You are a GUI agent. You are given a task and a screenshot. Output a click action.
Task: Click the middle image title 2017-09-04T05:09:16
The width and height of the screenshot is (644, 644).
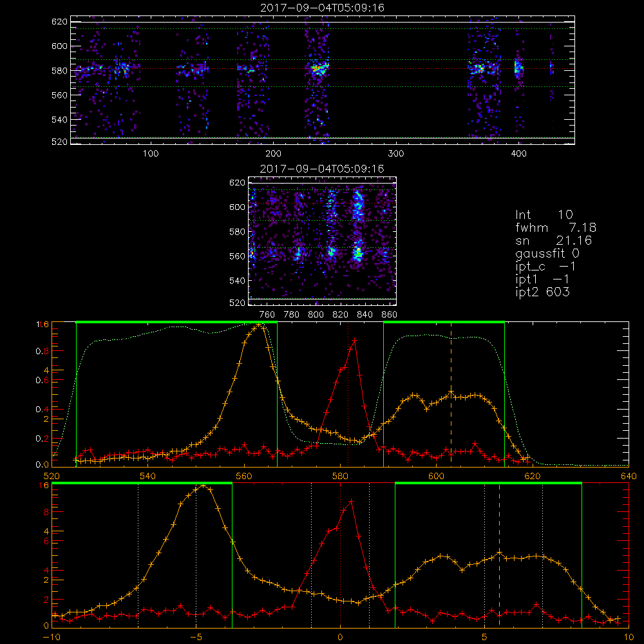pos(322,169)
